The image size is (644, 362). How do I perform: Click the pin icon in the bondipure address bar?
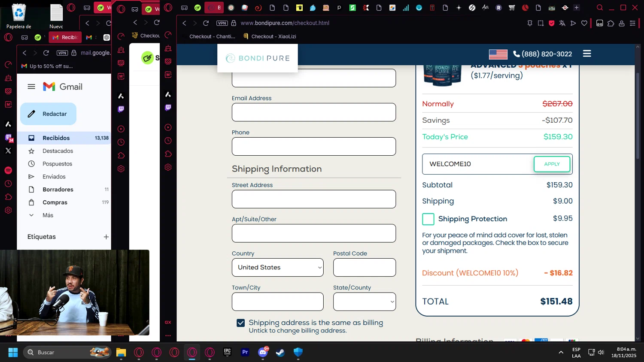click(x=530, y=23)
